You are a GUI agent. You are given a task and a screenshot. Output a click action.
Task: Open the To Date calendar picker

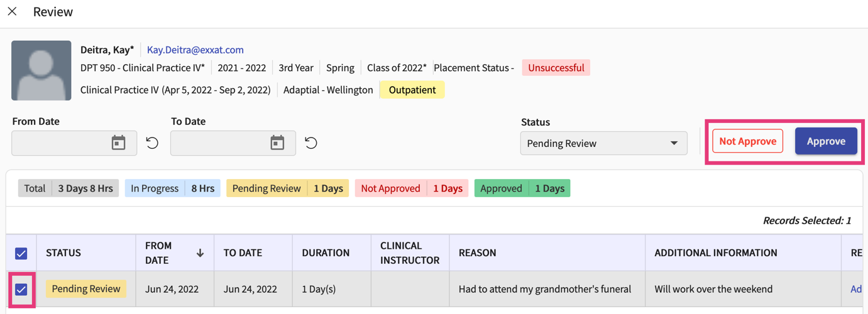[x=277, y=143]
